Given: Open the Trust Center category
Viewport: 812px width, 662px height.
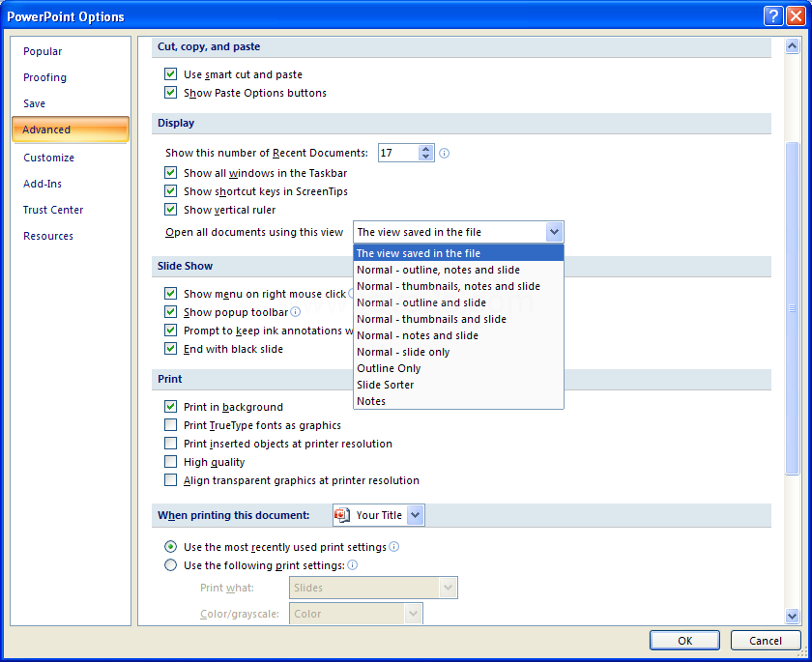Looking at the screenshot, I should (71, 210).
